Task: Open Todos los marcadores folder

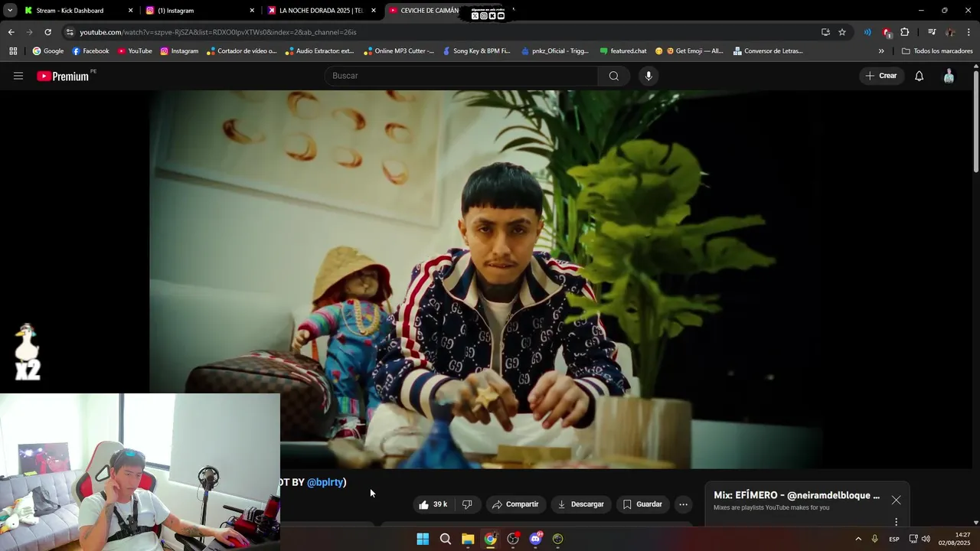Action: 937,51
